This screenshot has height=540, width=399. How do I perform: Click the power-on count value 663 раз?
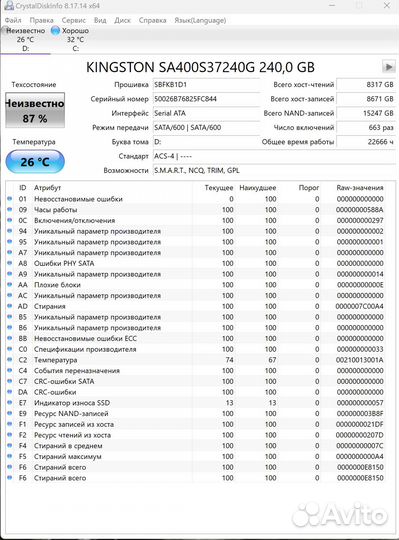[366, 128]
